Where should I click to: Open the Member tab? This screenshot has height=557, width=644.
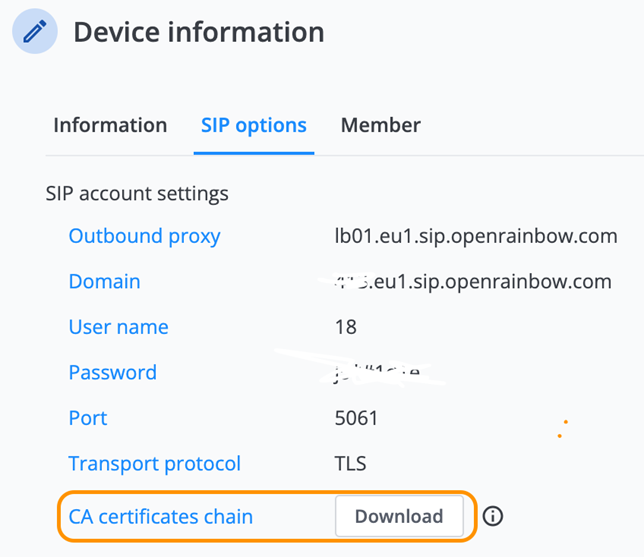click(x=381, y=125)
